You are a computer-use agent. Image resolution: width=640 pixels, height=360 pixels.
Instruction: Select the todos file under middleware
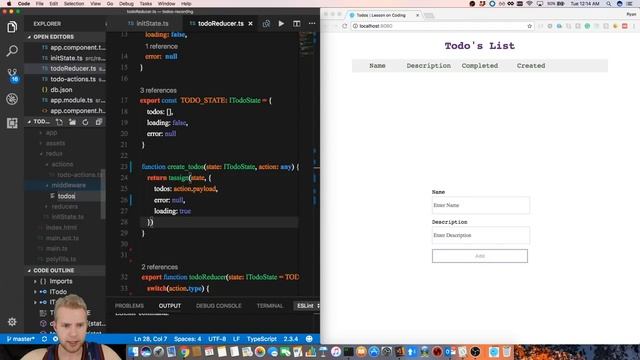(x=66, y=196)
